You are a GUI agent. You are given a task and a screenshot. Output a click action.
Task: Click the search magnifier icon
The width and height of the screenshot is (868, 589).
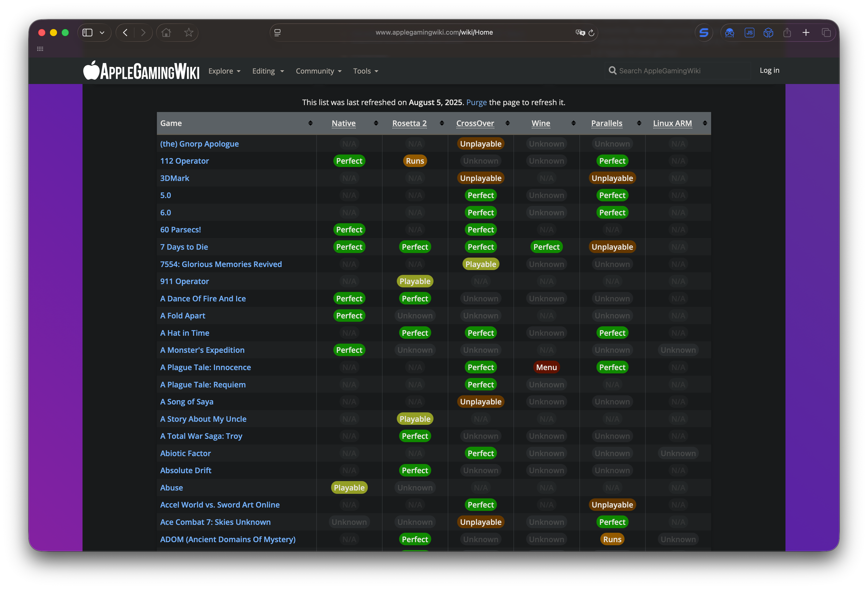pyautogui.click(x=613, y=71)
